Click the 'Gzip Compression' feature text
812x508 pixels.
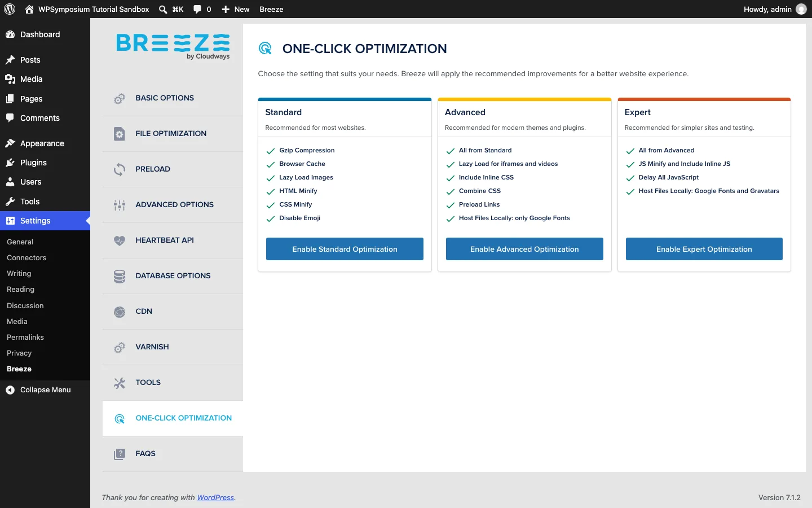click(307, 150)
